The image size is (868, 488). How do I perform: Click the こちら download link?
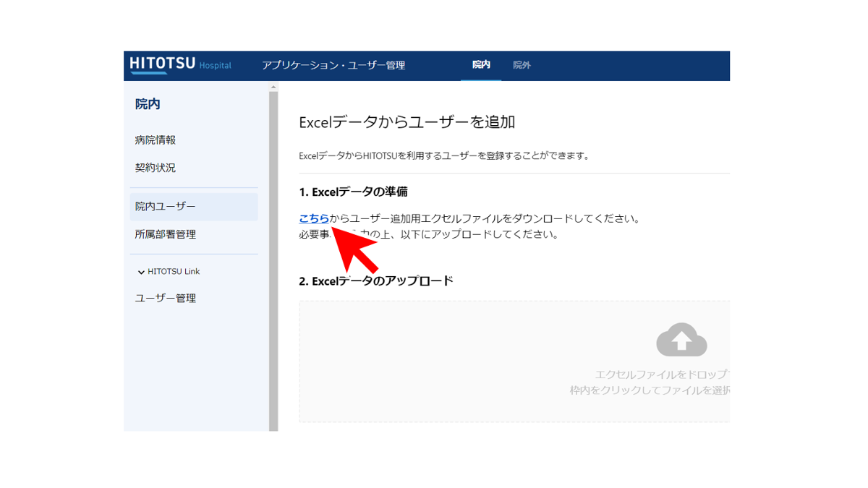tap(314, 218)
